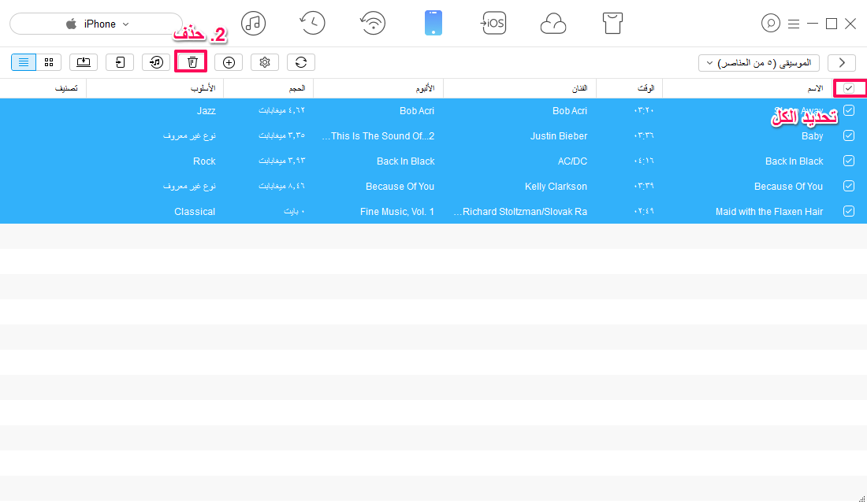The image size is (867, 504).
Task: Switch to grid thumbnail view
Action: pos(49,62)
